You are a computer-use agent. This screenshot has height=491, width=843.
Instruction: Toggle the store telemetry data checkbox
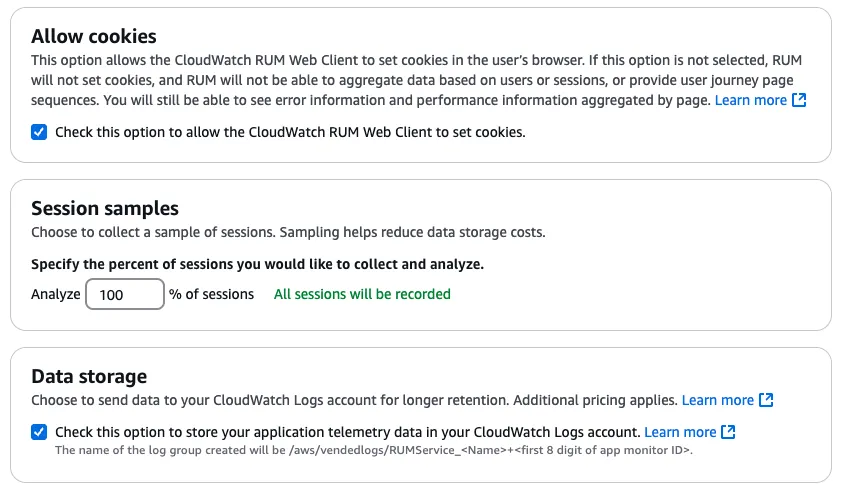(x=39, y=432)
